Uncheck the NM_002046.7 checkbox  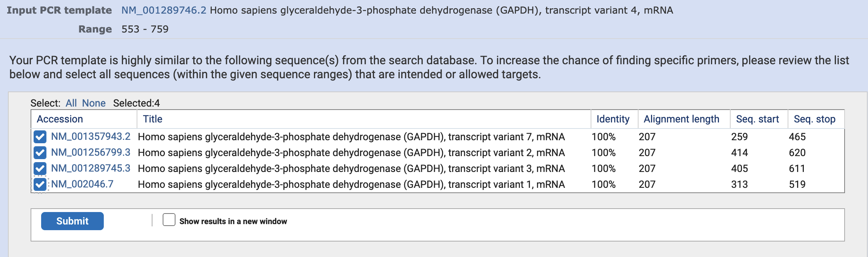(x=40, y=184)
